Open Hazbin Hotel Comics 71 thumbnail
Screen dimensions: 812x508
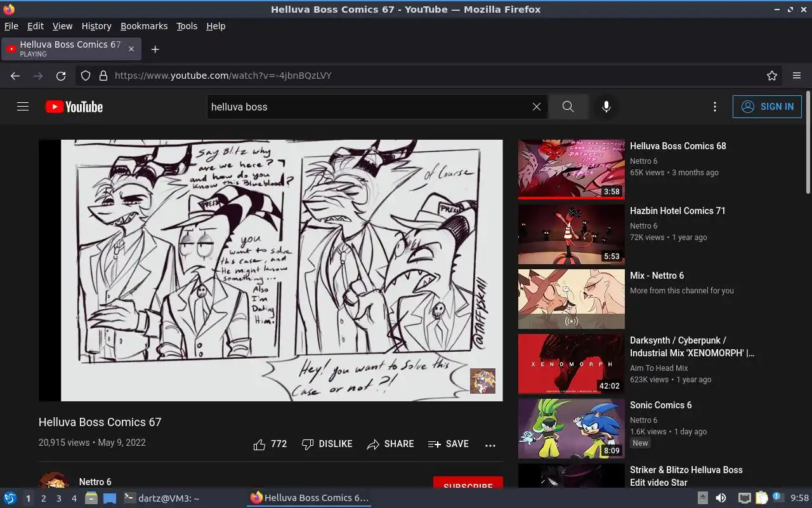(572, 234)
